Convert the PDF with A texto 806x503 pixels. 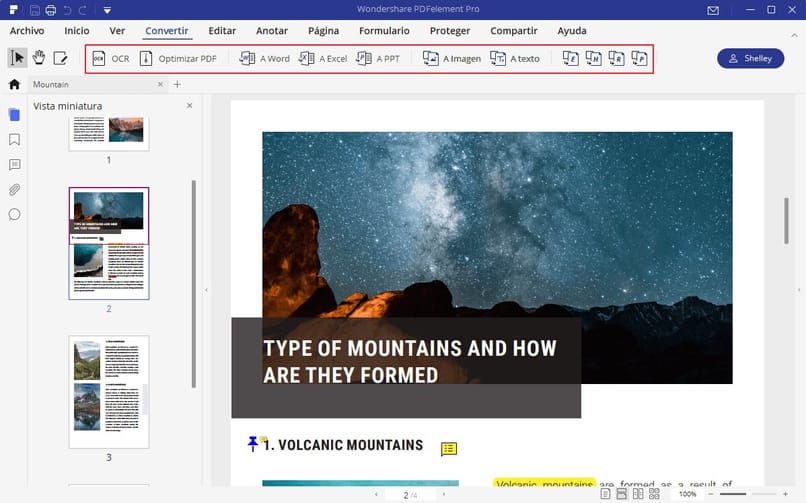click(515, 59)
